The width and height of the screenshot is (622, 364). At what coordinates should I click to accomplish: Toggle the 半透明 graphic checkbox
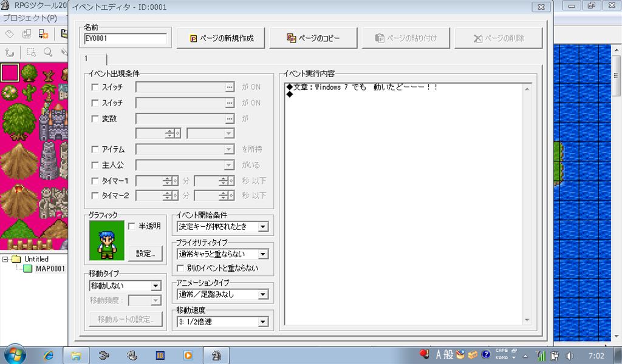pos(132,226)
